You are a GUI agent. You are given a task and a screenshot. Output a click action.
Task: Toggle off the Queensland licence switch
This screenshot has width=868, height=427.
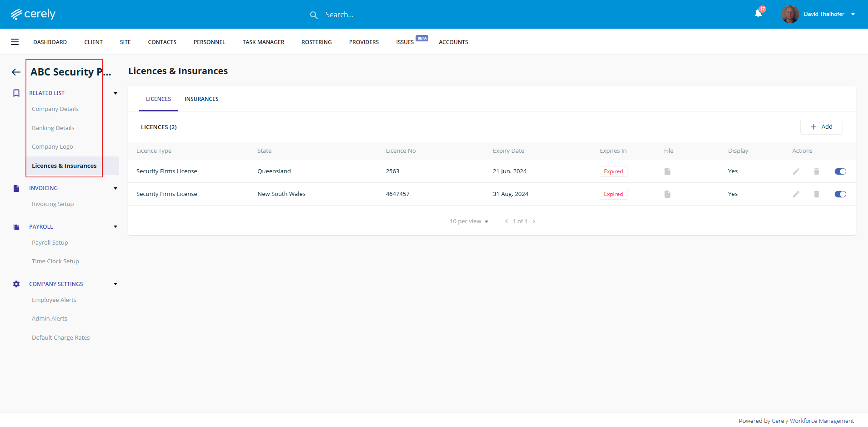point(840,171)
